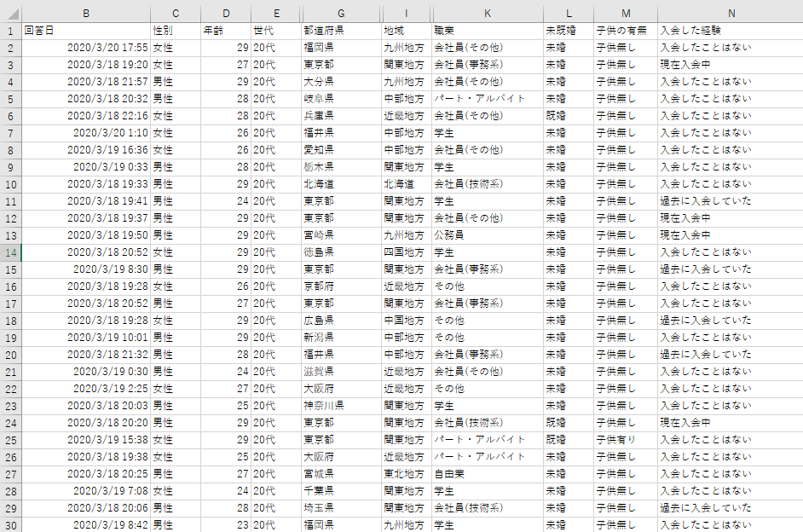
Task: Select column G header
Action: [341, 13]
